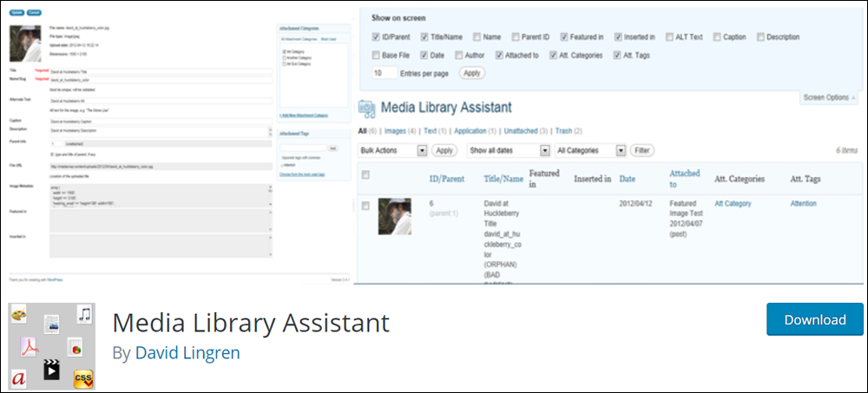This screenshot has height=393, width=868.
Task: Enable the Author column checkbox
Action: click(459, 56)
